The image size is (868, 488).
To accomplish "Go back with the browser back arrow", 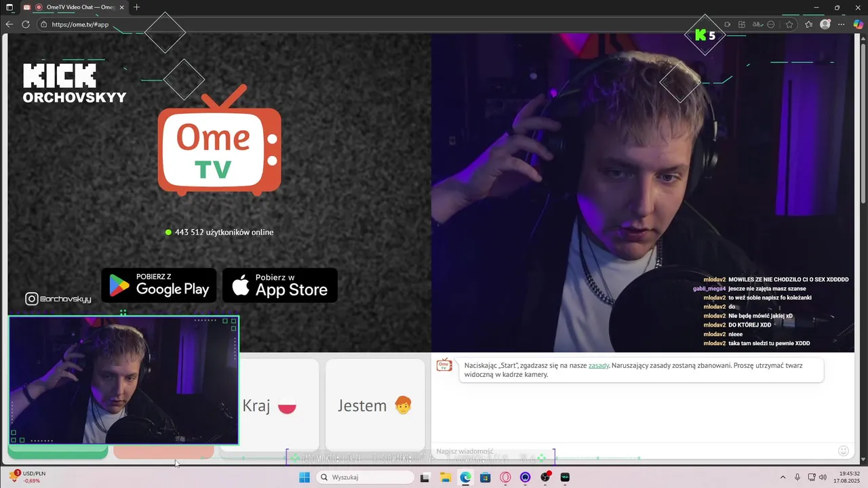I will [x=9, y=24].
